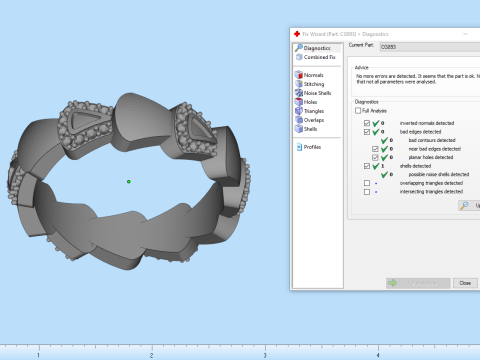Click the Fix Wizard title bar text
This screenshot has height=360, width=480.
345,34
